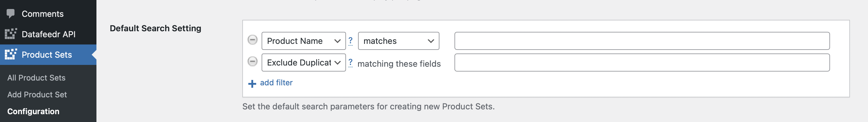Expand the Product Name field dropdown
868x122 pixels.
(303, 41)
